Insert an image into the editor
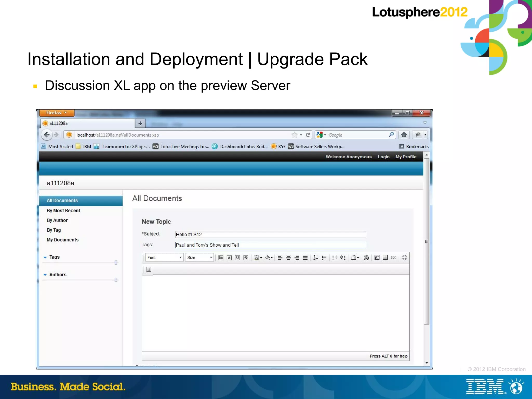The image size is (532, 399). (x=377, y=258)
